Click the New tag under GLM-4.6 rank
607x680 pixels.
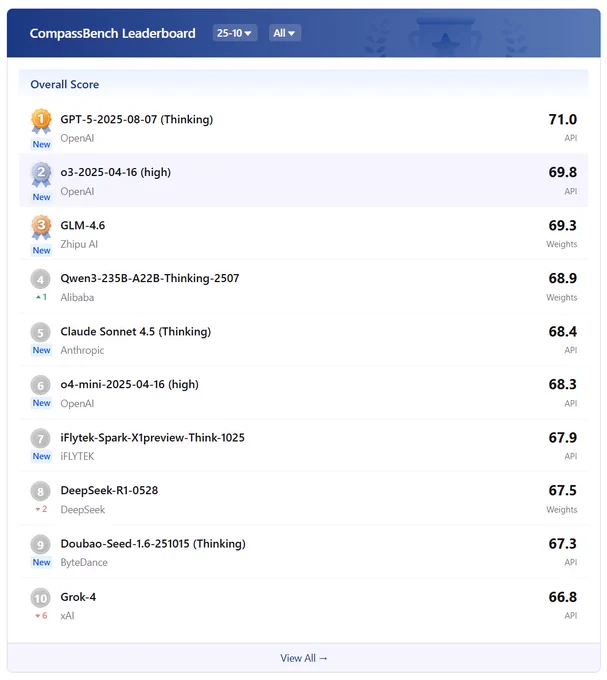[x=41, y=251]
